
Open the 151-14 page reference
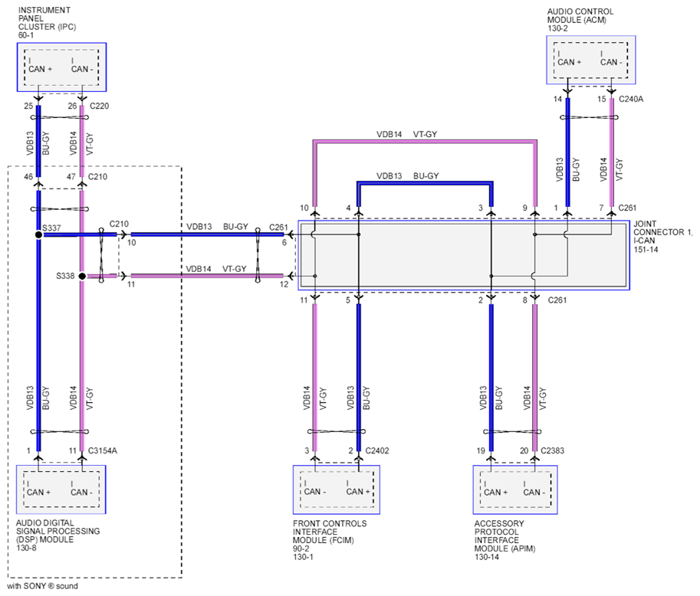(x=646, y=250)
